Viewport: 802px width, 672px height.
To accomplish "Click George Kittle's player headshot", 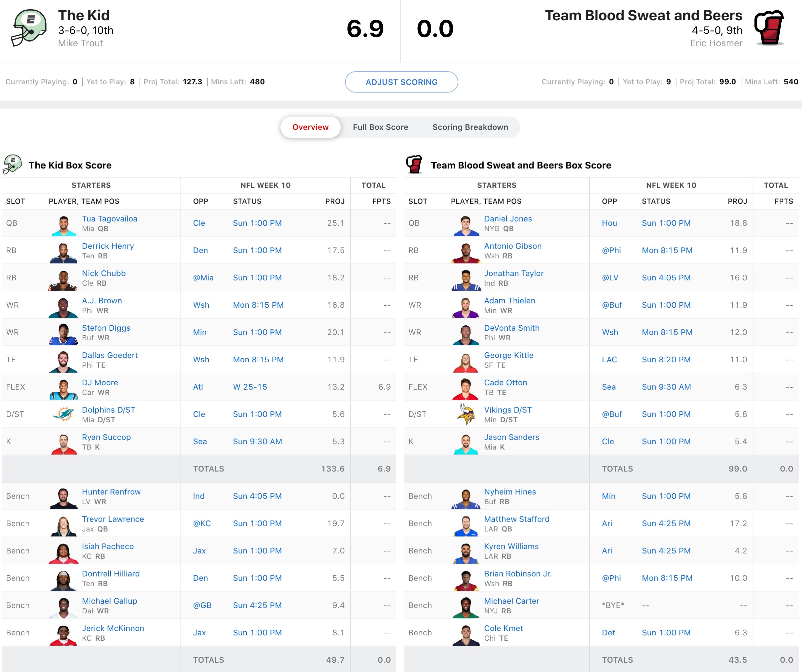I will click(x=466, y=362).
